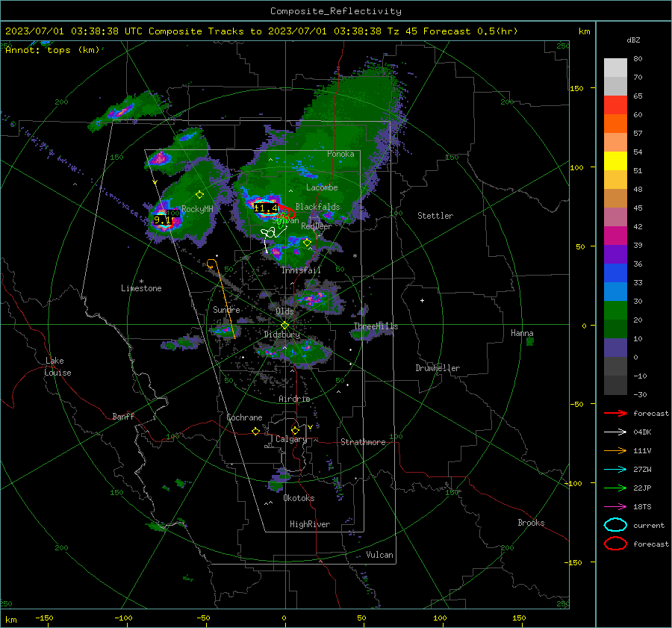
Task: Select the yellow diamond marker below RedDeer
Action: click(x=307, y=243)
